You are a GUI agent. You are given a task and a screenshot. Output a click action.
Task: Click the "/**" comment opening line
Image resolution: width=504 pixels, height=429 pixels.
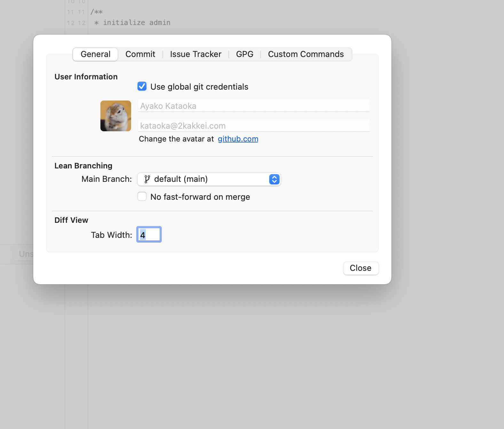[x=97, y=12]
